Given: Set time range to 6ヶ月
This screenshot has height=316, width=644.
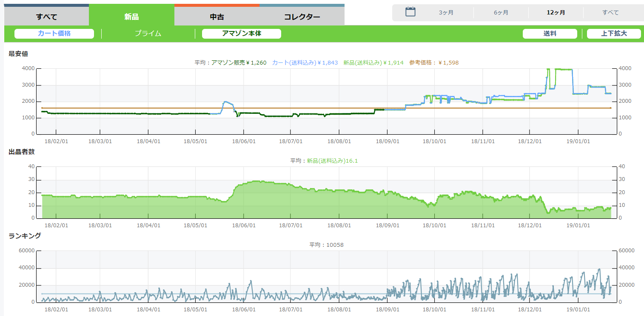Looking at the screenshot, I should click(x=501, y=13).
